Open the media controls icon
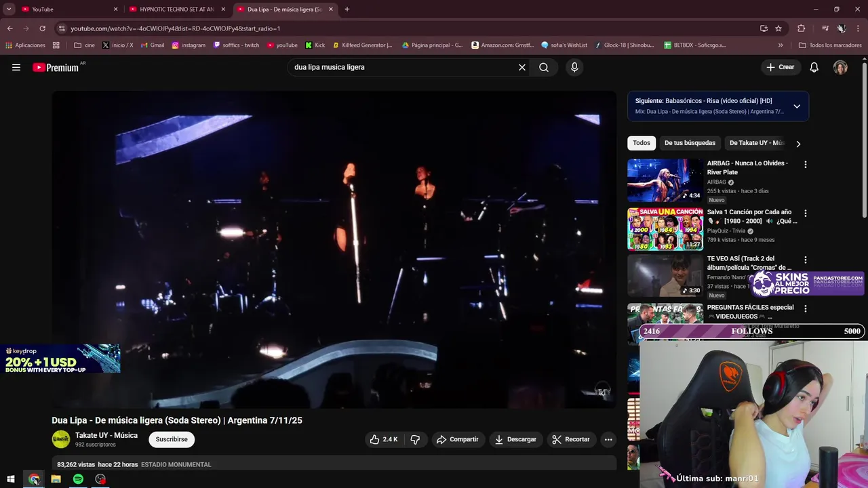This screenshot has width=868, height=488. 825,28
